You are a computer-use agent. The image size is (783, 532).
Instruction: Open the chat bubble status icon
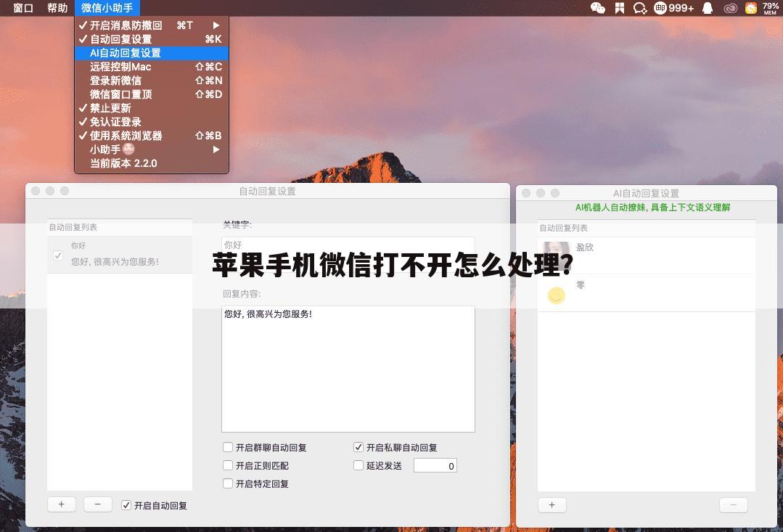tap(640, 8)
